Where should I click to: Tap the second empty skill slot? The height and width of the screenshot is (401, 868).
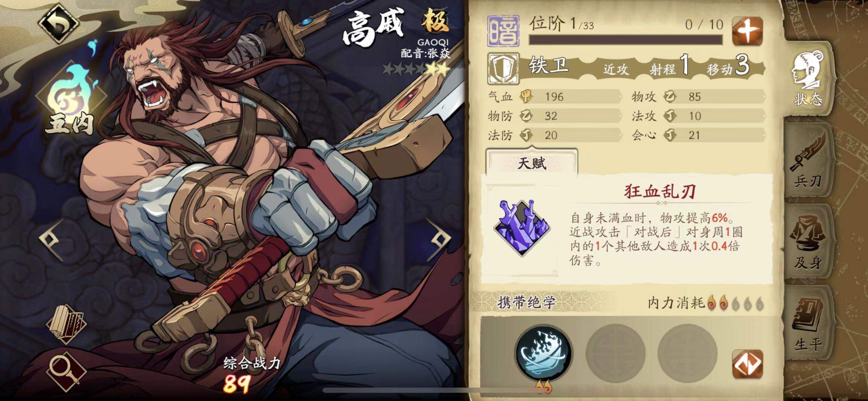pyautogui.click(x=615, y=353)
